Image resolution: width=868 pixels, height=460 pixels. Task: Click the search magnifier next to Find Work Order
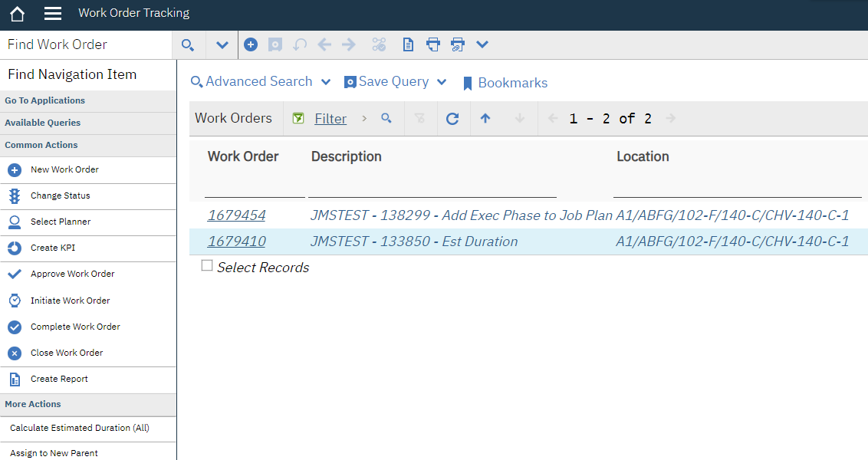tap(188, 44)
